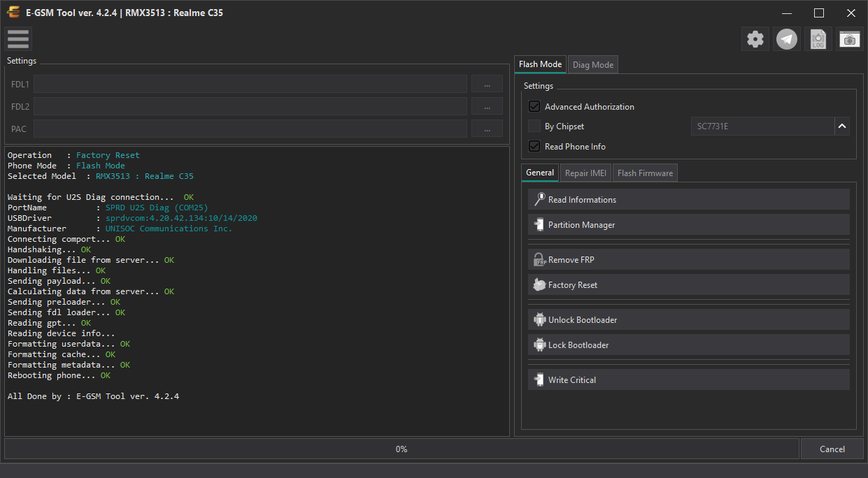Take a screenshot with camera icon
This screenshot has width=868, height=478.
click(x=850, y=39)
